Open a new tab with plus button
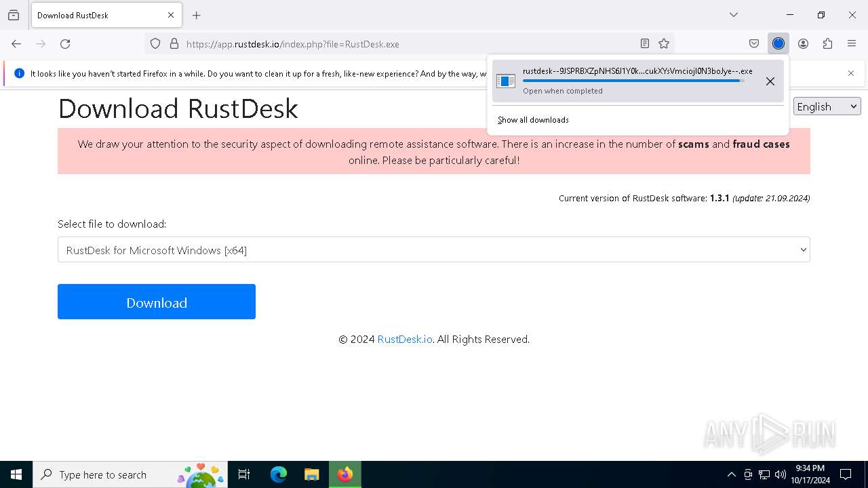The width and height of the screenshot is (868, 488). (x=197, y=15)
